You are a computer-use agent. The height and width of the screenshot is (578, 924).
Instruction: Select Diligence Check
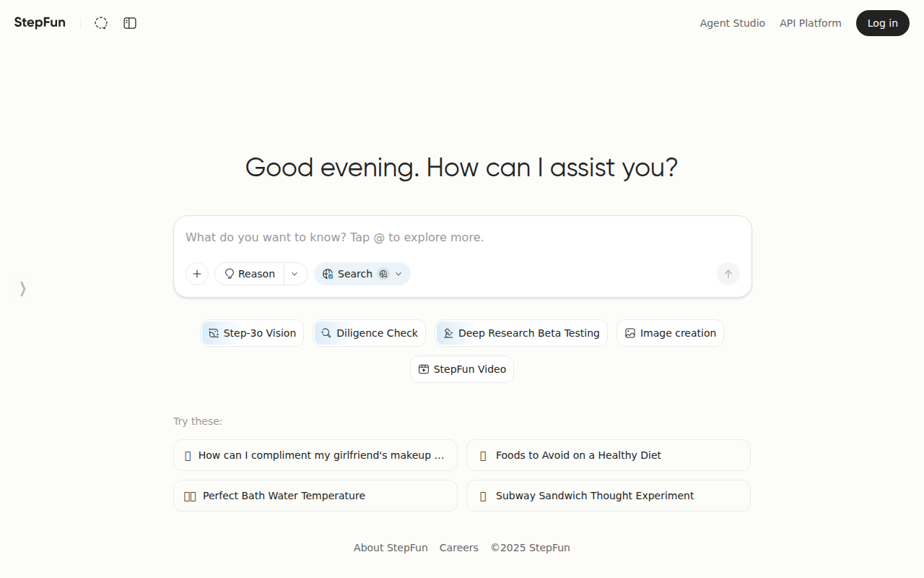(x=370, y=333)
